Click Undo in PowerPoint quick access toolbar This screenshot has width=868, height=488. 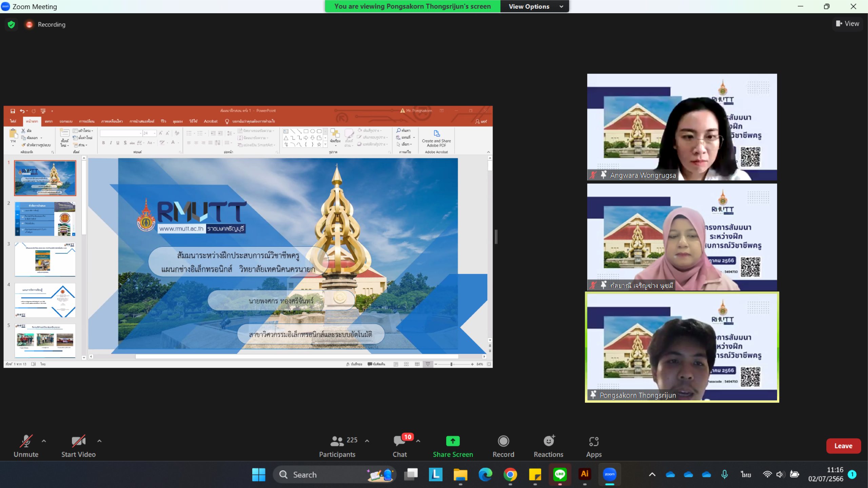pos(22,111)
